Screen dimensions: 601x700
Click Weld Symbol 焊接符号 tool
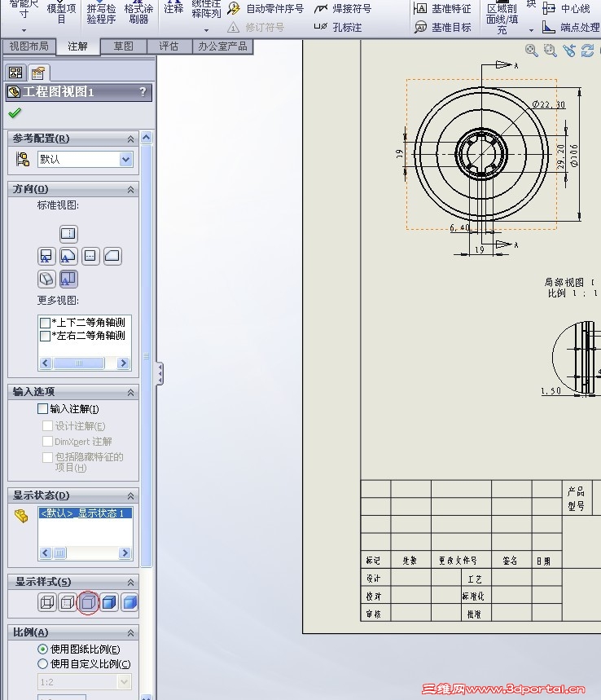[x=343, y=8]
